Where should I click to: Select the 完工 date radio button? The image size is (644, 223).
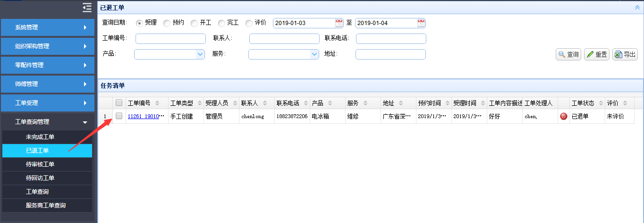[221, 23]
